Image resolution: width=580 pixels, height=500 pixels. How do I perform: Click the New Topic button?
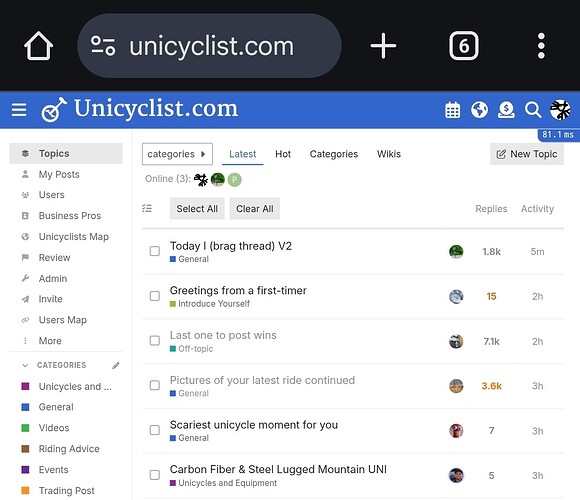pos(527,154)
